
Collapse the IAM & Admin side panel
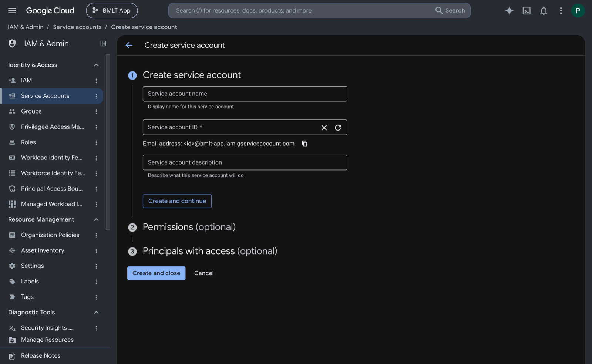point(103,44)
